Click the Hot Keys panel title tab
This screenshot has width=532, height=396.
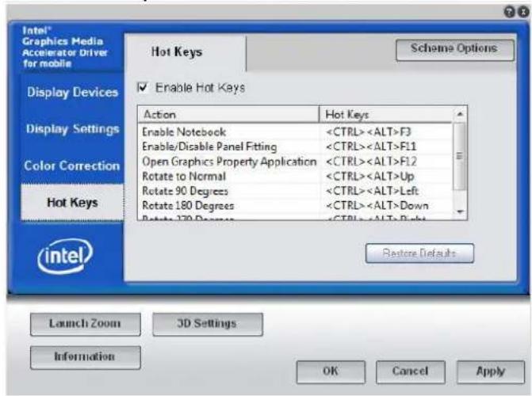coord(186,52)
